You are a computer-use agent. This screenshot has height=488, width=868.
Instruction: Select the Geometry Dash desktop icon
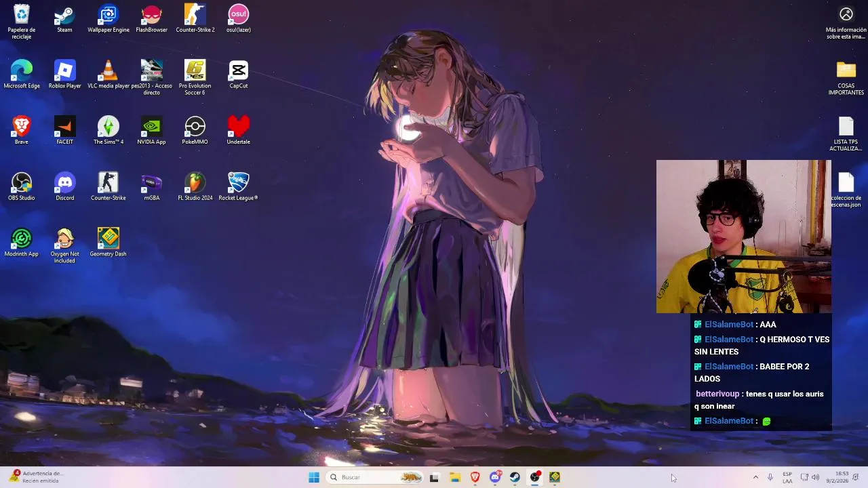tap(108, 243)
